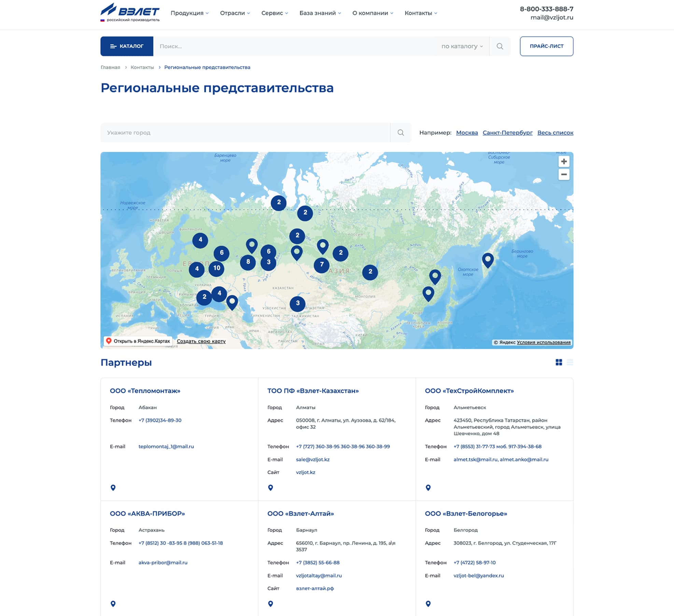Click map cluster marker showing 7
674x616 pixels.
pyautogui.click(x=321, y=265)
